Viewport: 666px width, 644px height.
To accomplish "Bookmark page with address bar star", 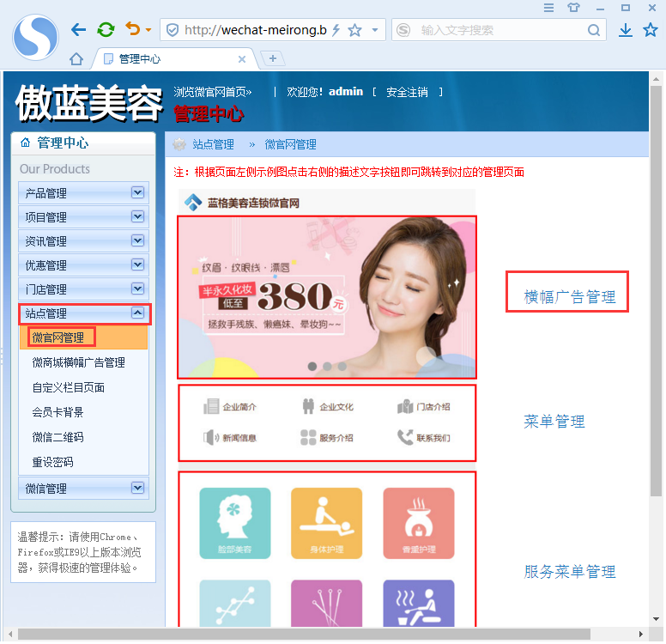I will pyautogui.click(x=354, y=30).
